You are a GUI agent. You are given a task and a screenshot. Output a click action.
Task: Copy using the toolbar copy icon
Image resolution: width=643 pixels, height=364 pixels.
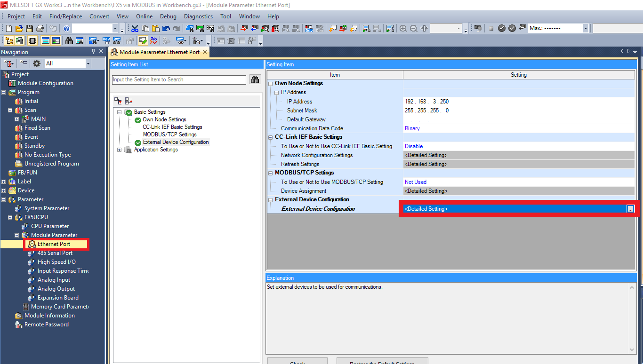tap(145, 28)
